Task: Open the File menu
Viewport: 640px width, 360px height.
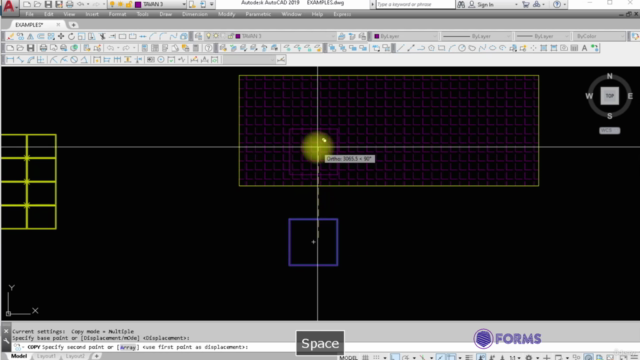Action: click(29, 14)
